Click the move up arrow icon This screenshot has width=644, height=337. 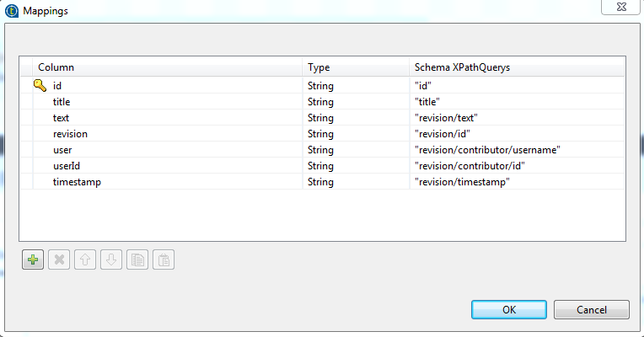coord(85,259)
